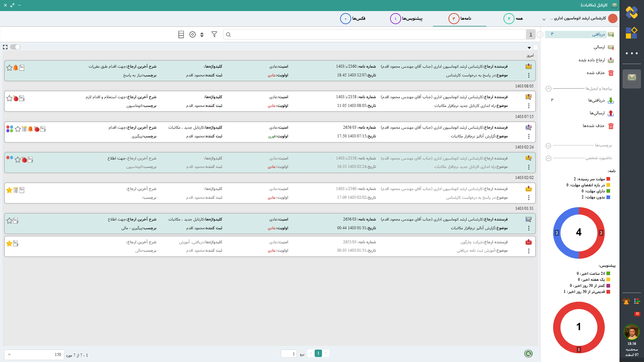Viewport: 644px width, 362px height.
Task: Click the filter funnel icon in the toolbar
Action: coord(214,34)
